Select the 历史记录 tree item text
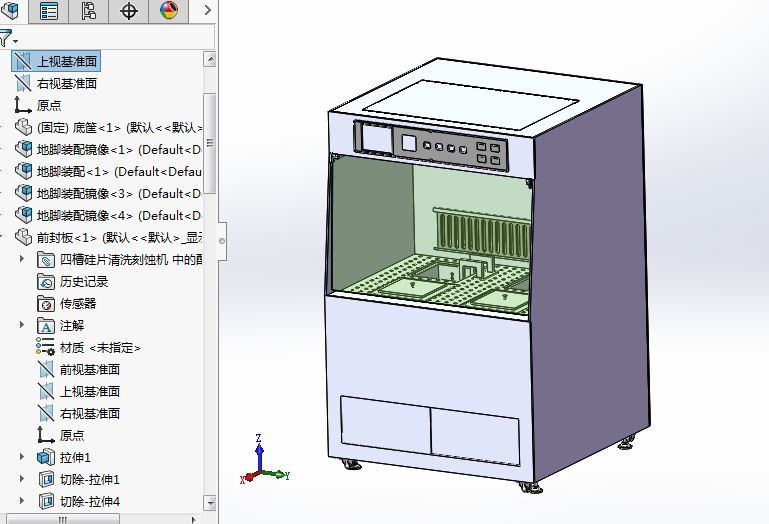The image size is (769, 524). 84,282
